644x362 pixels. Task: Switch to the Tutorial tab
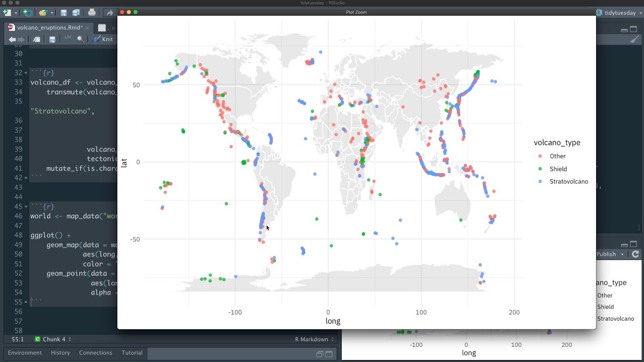pyautogui.click(x=132, y=353)
